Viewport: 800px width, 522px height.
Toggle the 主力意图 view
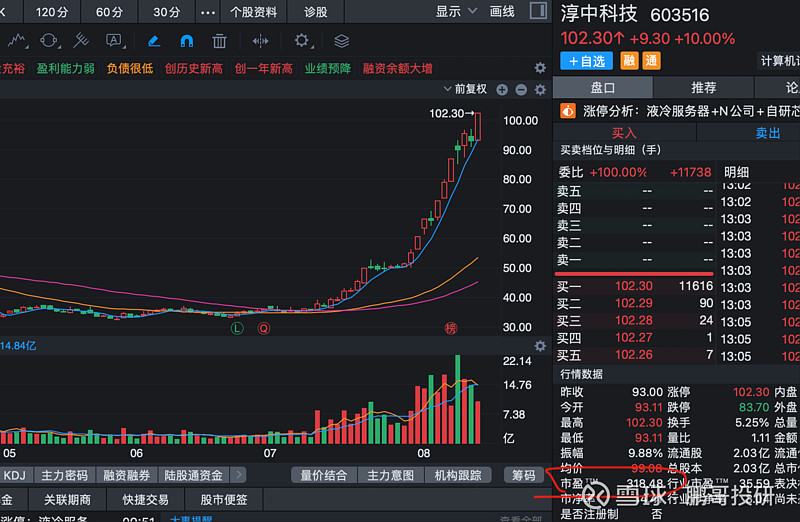(x=390, y=475)
